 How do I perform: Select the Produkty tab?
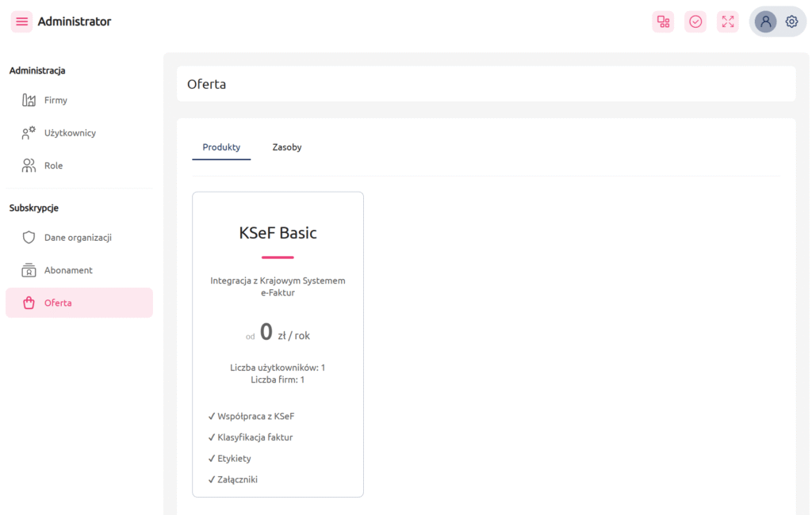point(221,147)
